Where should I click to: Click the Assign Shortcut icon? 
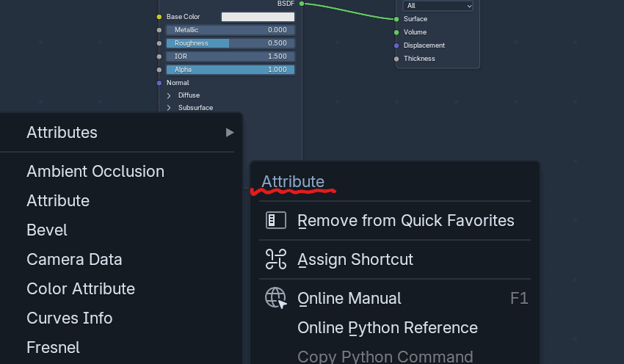point(276,259)
